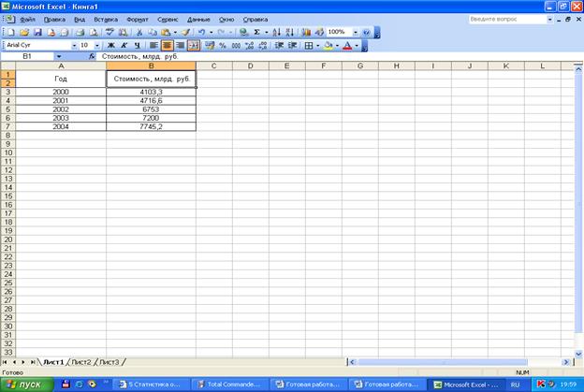The height and width of the screenshot is (392, 584).
Task: Sort ascending A to Z
Action: point(276,33)
